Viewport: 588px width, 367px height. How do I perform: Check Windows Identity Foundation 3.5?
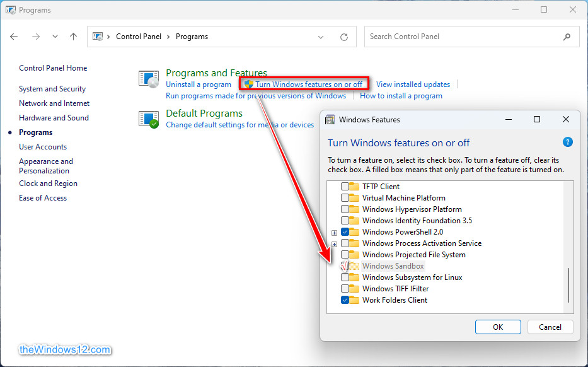pos(345,221)
